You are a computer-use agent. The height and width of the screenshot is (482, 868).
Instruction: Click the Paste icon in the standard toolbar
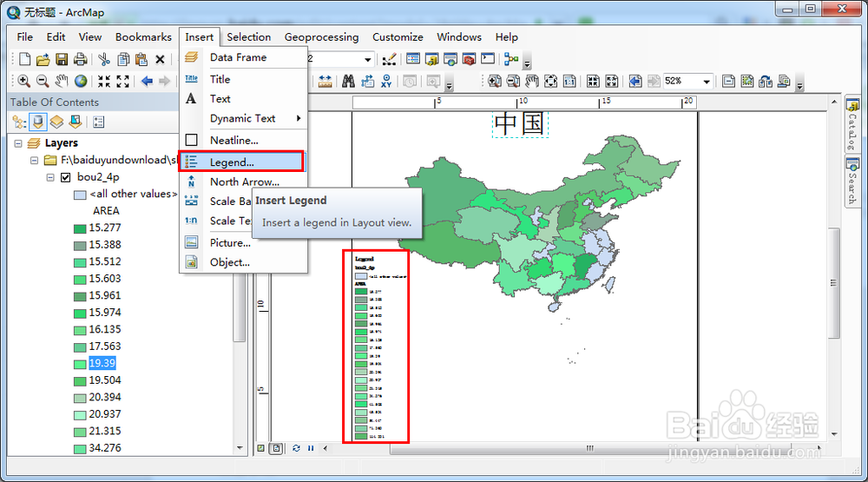141,59
